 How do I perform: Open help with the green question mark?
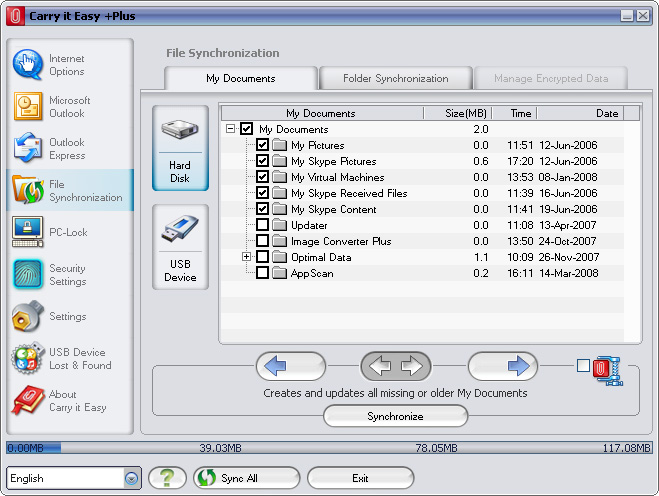(167, 478)
